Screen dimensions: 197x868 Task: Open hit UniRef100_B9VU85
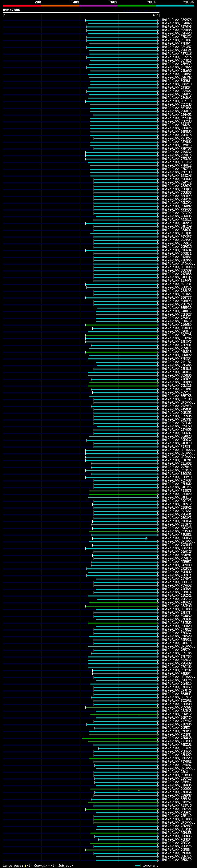tap(176, 30)
